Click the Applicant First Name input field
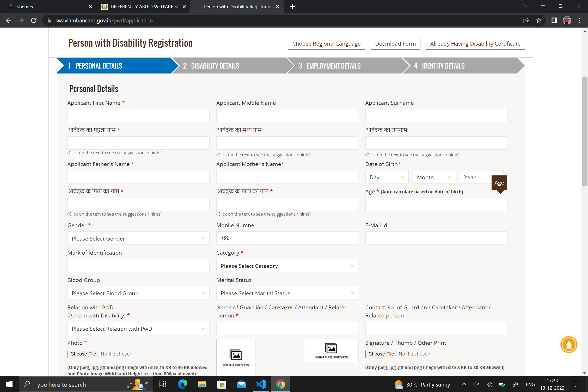This screenshot has width=588, height=392. [138, 115]
